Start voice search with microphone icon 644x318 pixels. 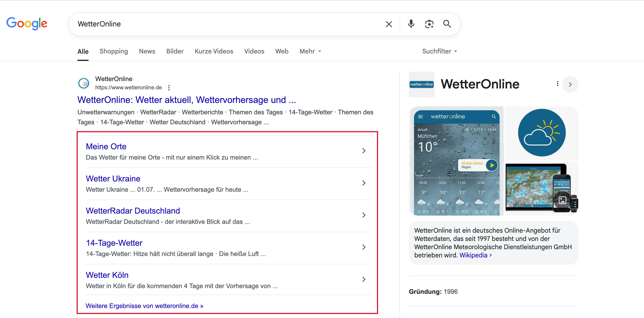tap(411, 24)
